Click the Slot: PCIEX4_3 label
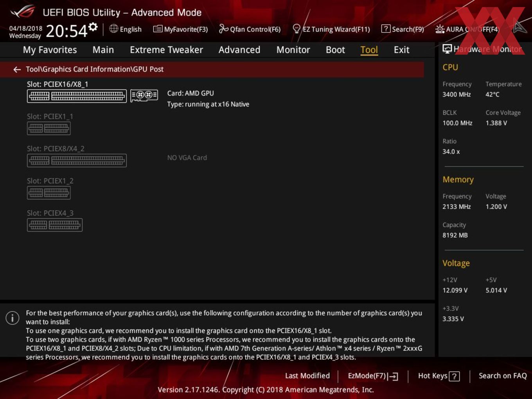 (x=50, y=213)
